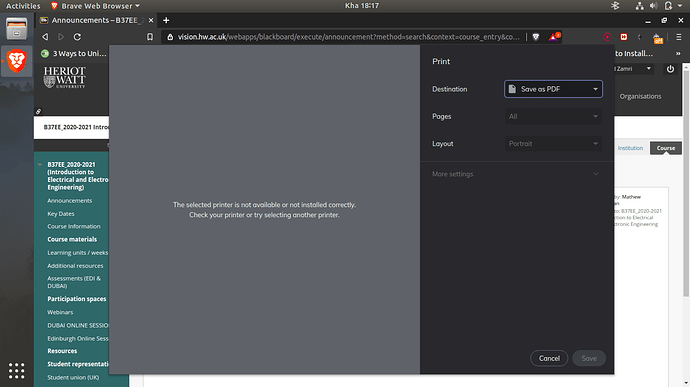Cancel the print dialog
Screen dimensions: 690x387
click(549, 358)
